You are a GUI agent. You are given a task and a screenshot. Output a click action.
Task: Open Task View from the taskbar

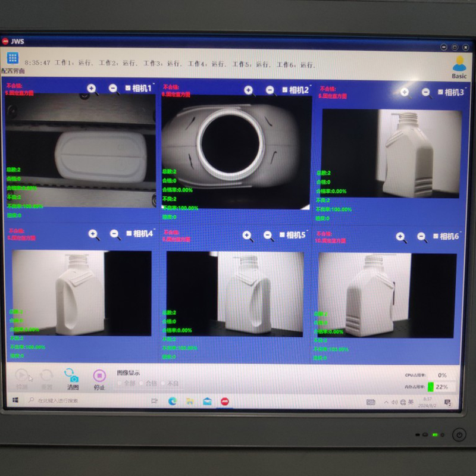click(155, 401)
